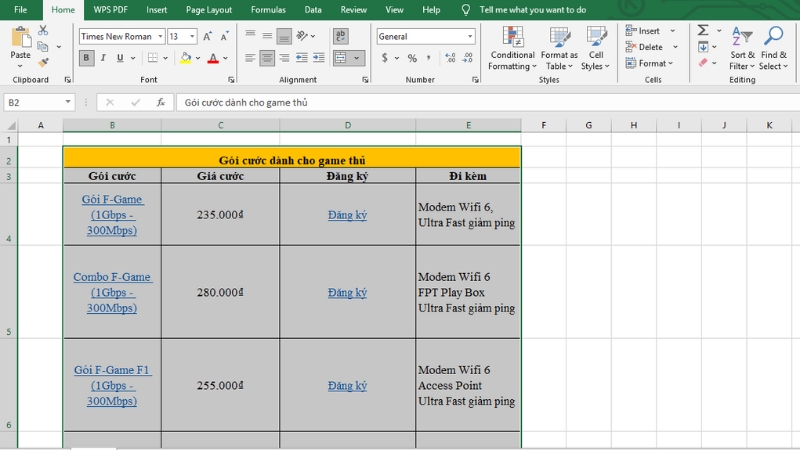The width and height of the screenshot is (800, 450).
Task: Click the Format Painter brush icon
Action: (x=43, y=62)
